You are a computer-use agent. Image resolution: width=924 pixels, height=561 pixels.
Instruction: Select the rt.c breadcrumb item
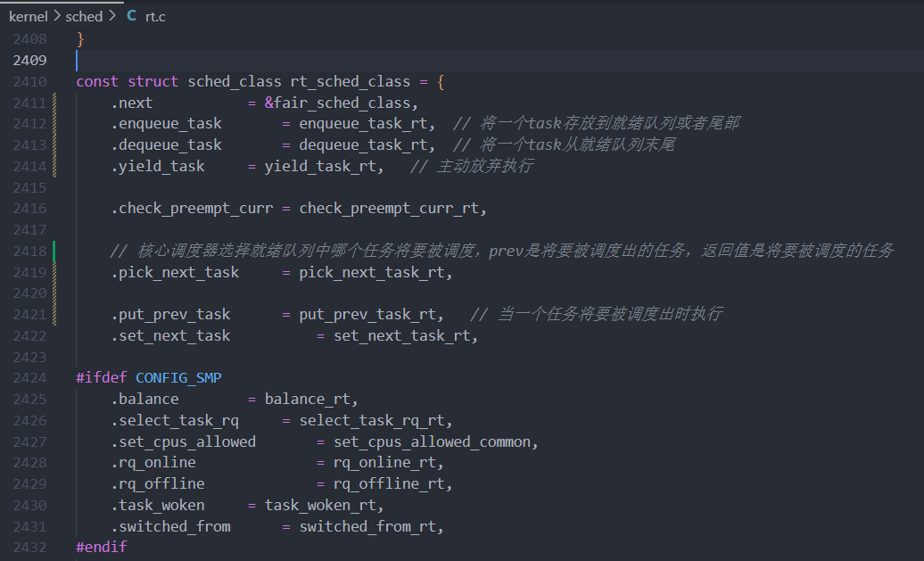155,16
